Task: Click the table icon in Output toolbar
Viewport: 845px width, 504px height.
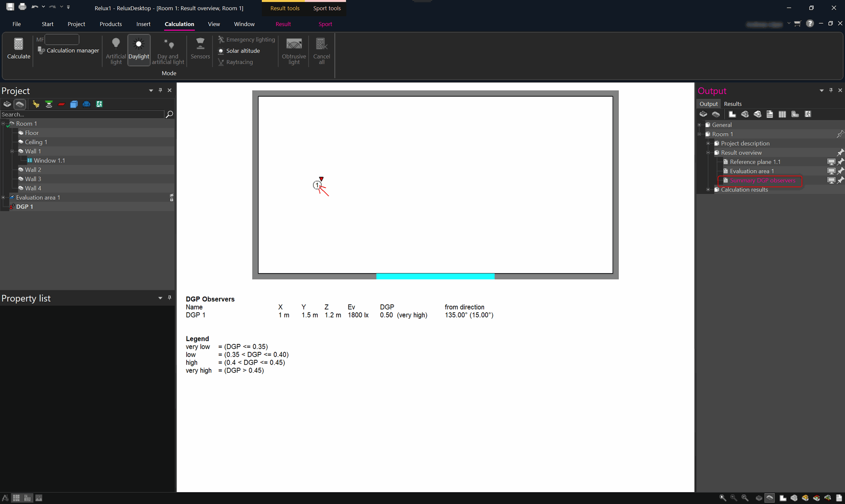Action: tap(782, 114)
